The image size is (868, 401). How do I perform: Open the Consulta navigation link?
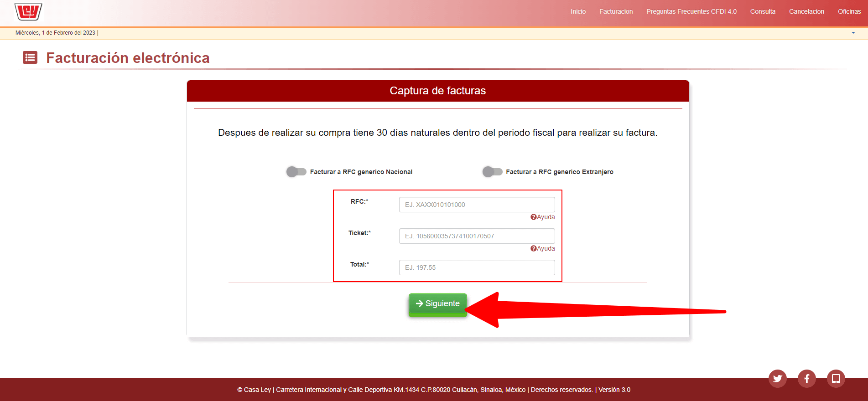tap(763, 12)
